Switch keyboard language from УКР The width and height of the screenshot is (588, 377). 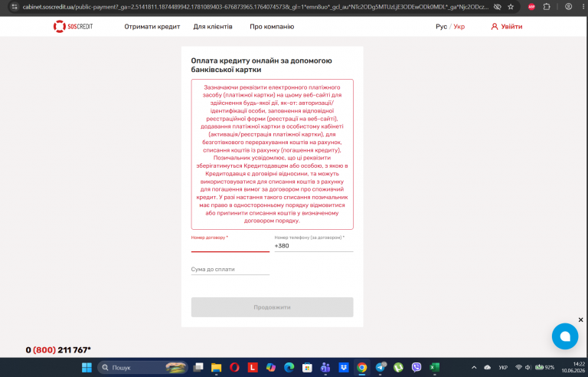tap(503, 367)
